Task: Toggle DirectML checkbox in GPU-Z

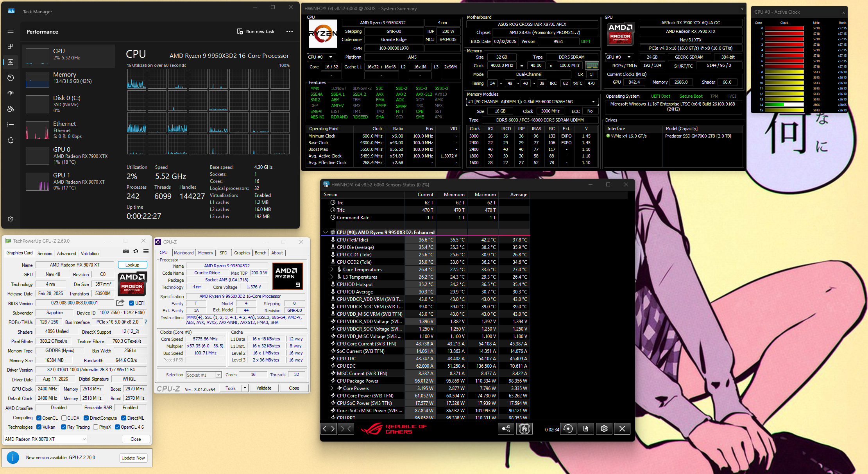Action: coord(123,418)
